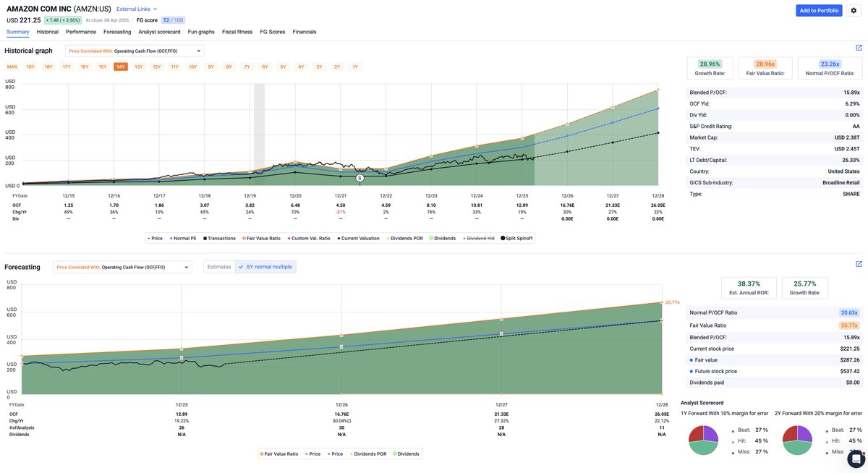Viewport: 868px width, 473px height.
Task: Toggle Normal PE series in legend
Action: pyautogui.click(x=184, y=238)
